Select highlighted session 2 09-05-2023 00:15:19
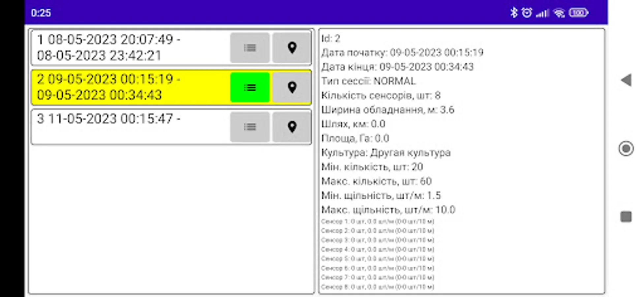 click(171, 87)
